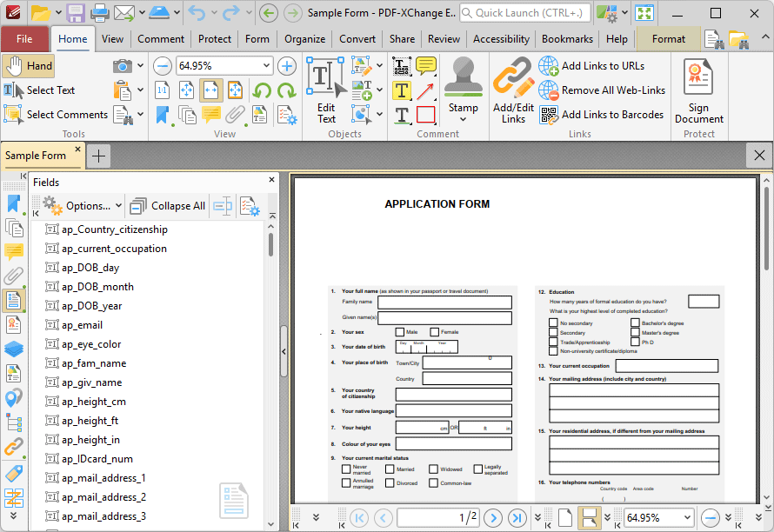Check the Male checkbox in form

coord(400,332)
